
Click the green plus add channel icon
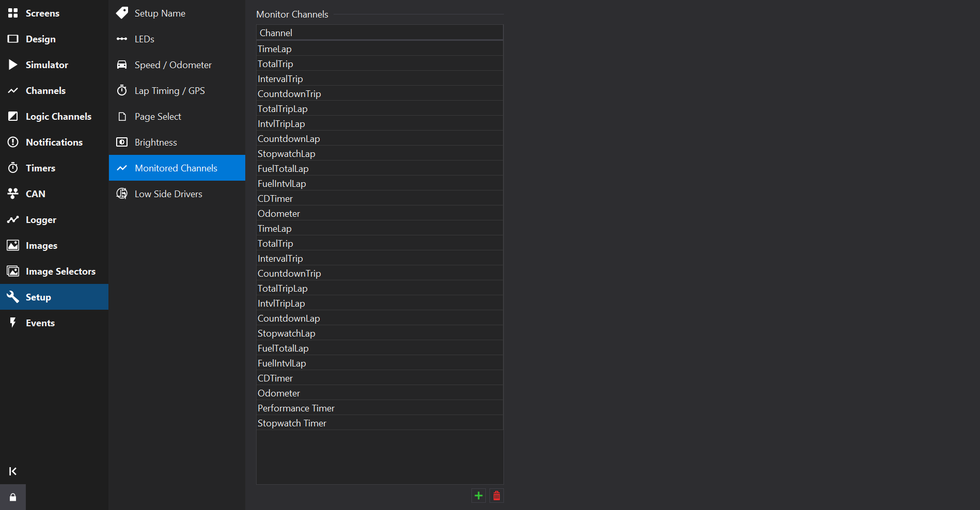point(479,496)
